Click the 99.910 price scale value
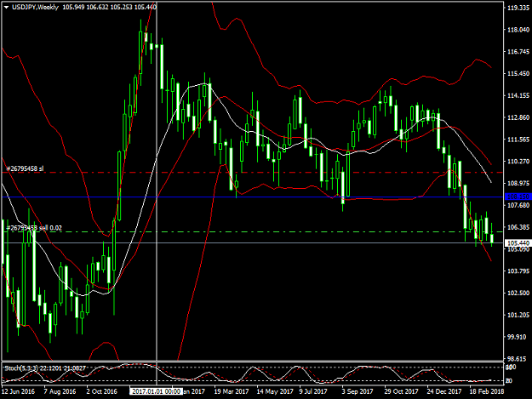This screenshot has width=532, height=399. [518, 337]
